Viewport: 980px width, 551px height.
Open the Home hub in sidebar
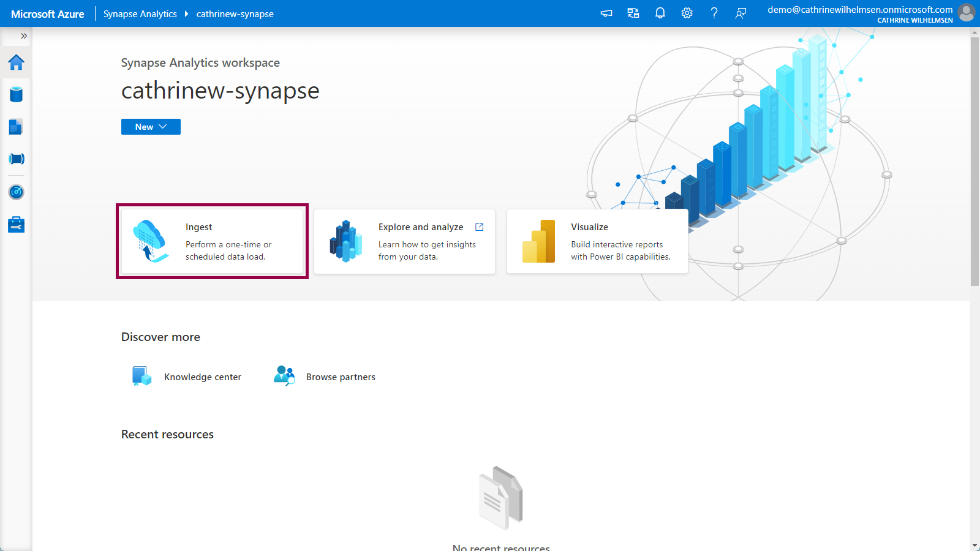pos(17,62)
